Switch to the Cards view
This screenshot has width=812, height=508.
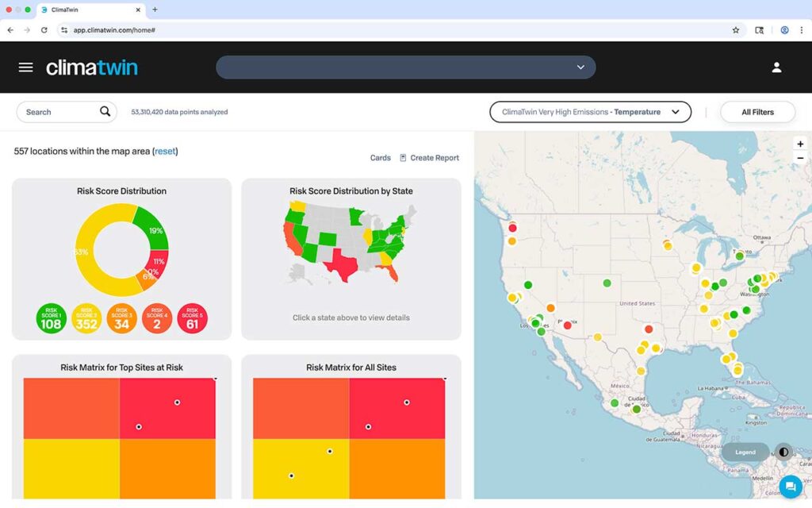pos(380,158)
